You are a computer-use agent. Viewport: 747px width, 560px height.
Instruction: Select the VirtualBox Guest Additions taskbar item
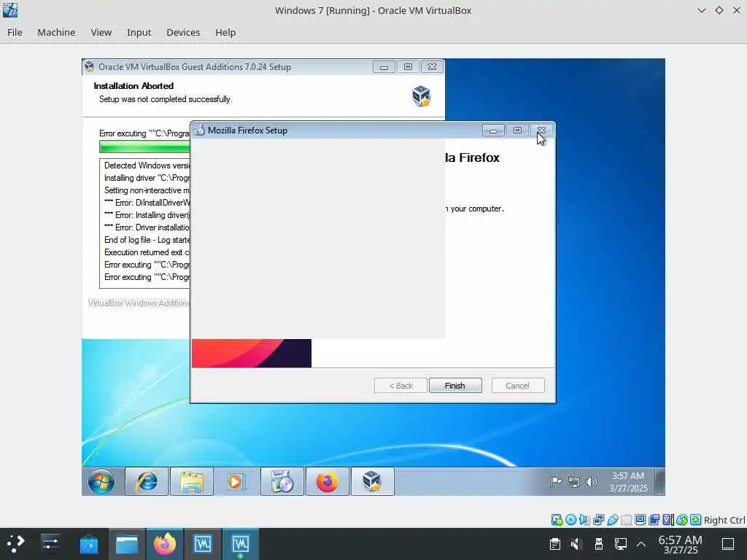tap(372, 481)
